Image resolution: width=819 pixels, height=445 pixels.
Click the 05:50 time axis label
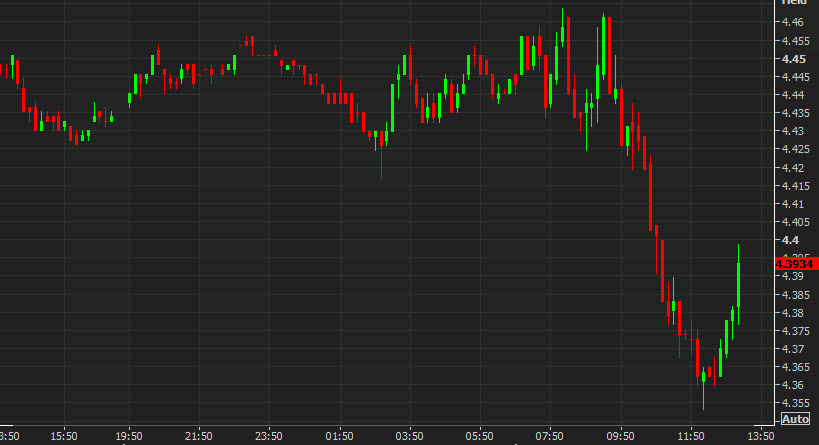(479, 436)
